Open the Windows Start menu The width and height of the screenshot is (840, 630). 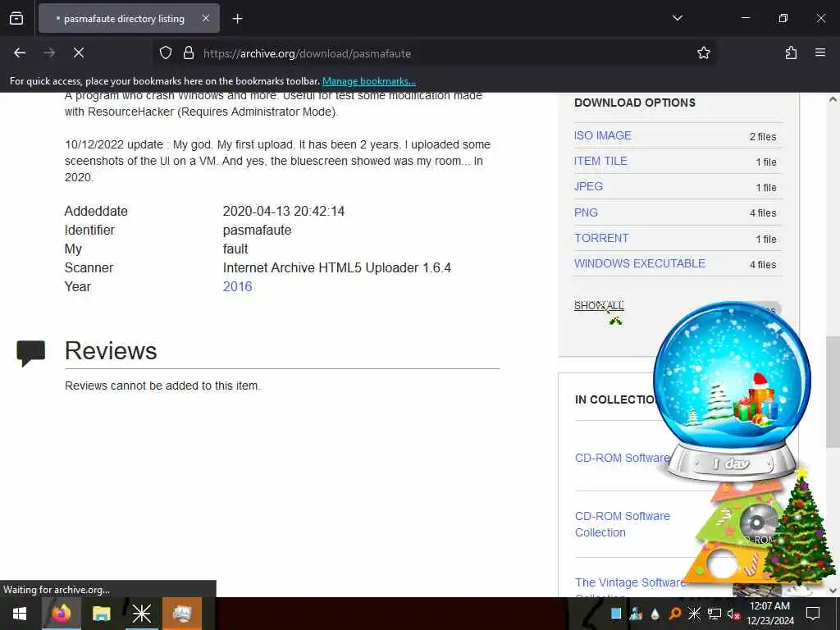pos(20,614)
